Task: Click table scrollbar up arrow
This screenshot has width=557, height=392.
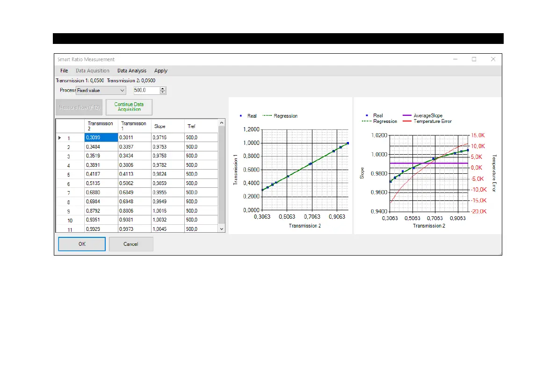Action: [222, 123]
